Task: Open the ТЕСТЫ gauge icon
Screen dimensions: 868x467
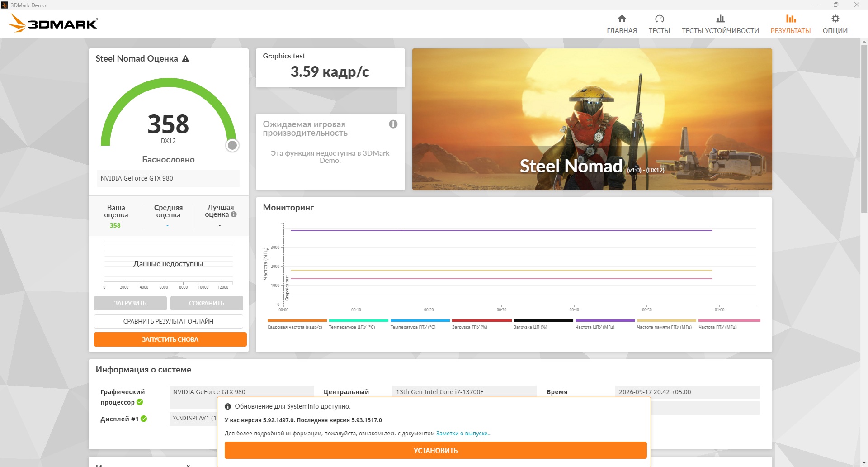Action: click(x=659, y=19)
